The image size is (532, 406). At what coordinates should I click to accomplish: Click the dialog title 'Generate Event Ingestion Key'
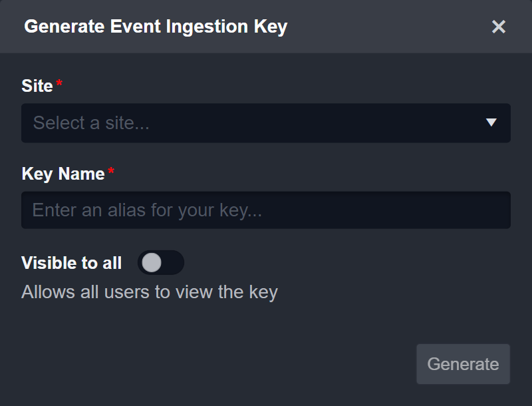point(156,27)
